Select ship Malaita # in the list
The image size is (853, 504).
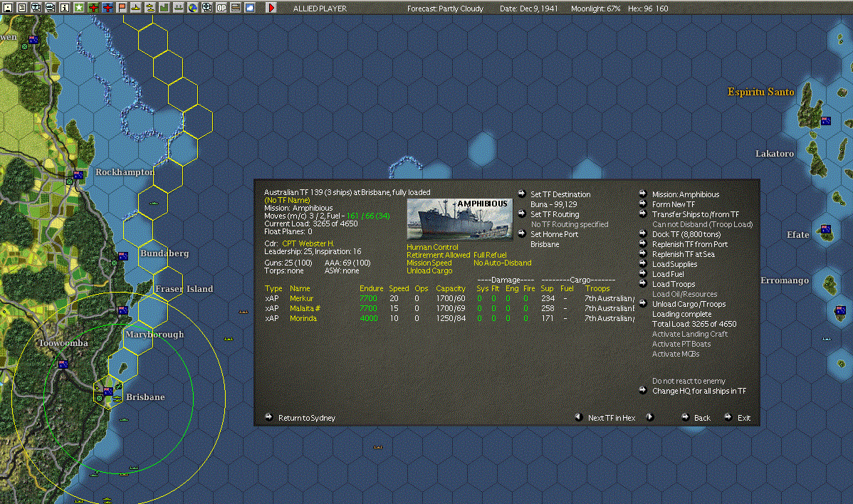coord(305,308)
